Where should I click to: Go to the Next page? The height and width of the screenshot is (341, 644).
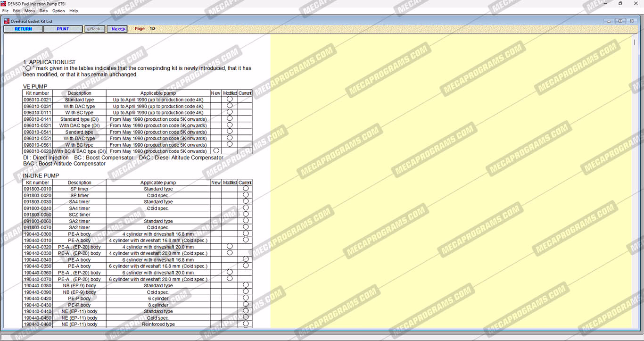(x=117, y=29)
